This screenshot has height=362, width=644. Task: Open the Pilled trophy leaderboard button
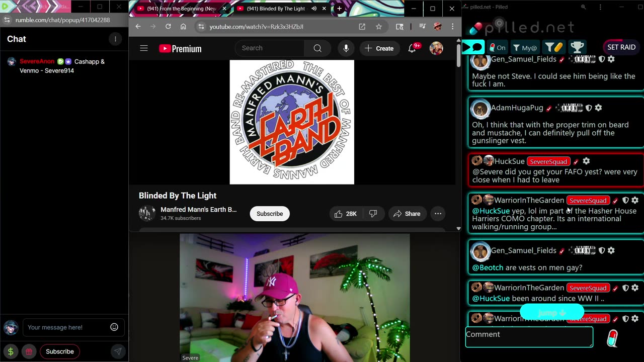[577, 47]
